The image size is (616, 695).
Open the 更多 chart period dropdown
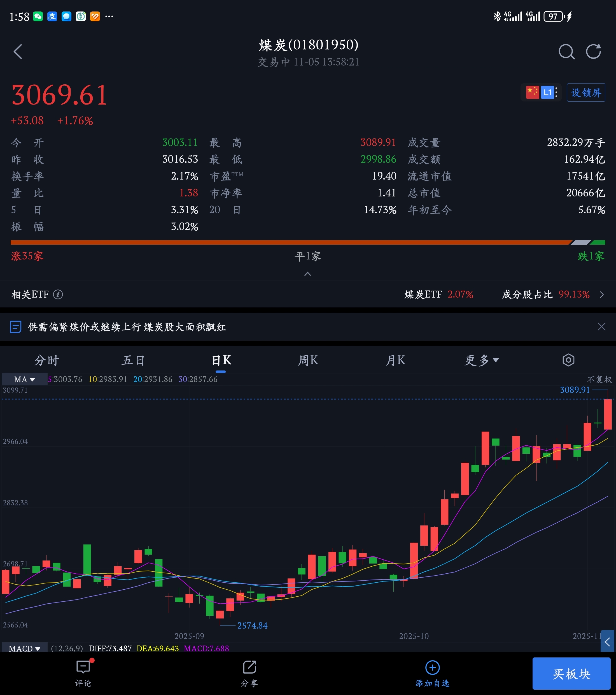[481, 360]
